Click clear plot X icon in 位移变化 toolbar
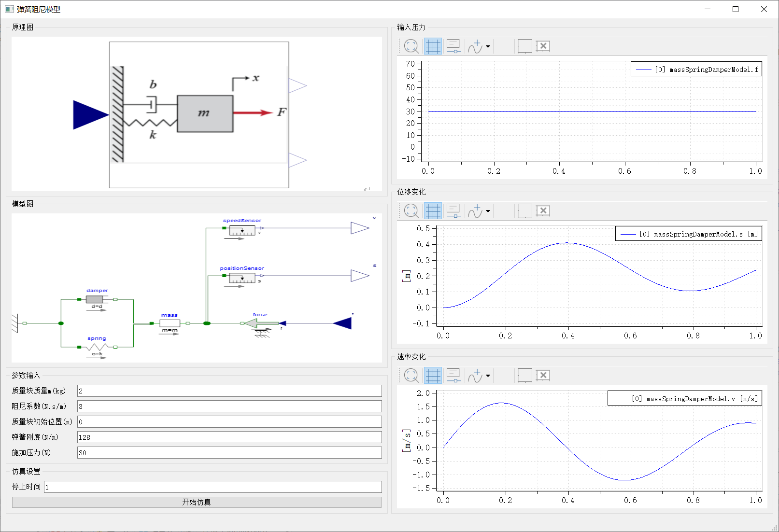 pos(543,211)
